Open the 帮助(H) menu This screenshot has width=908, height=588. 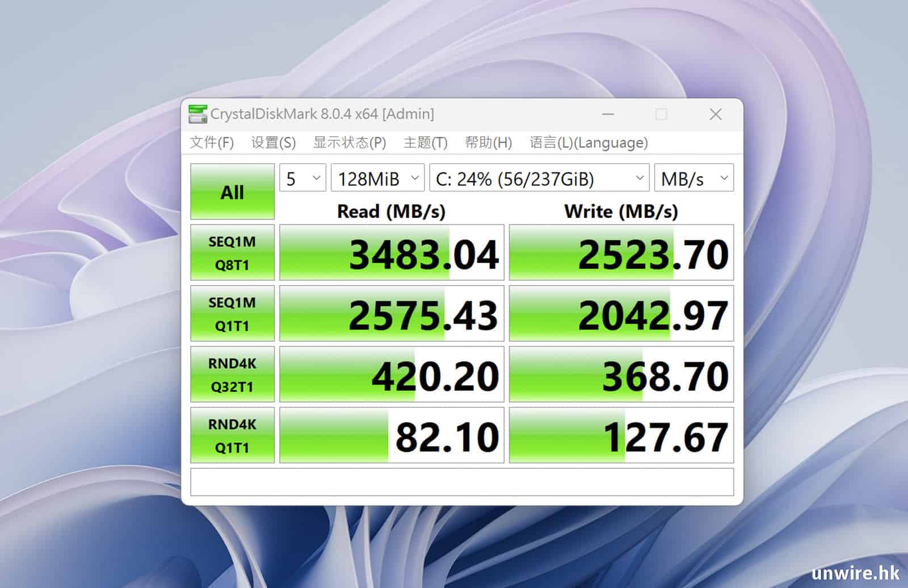click(488, 142)
